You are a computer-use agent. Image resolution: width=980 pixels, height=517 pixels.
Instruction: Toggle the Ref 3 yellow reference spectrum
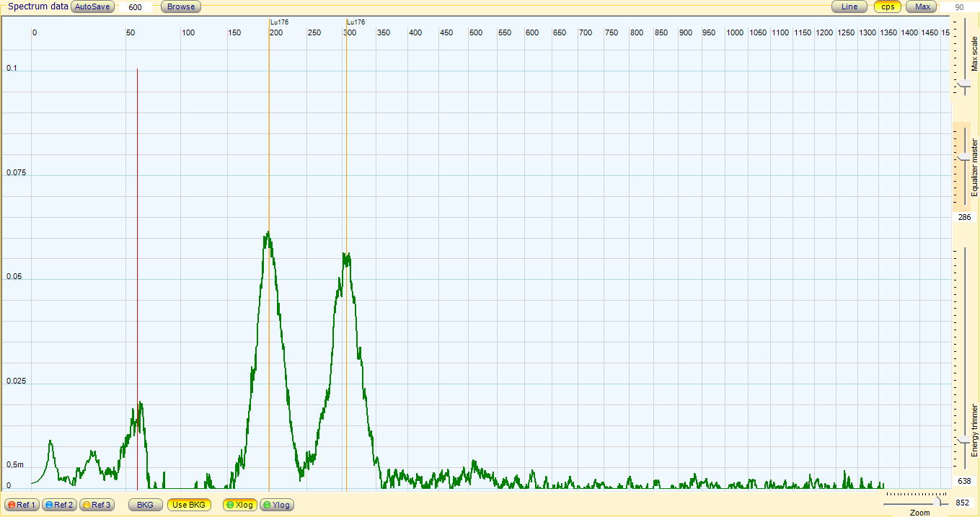coord(97,505)
